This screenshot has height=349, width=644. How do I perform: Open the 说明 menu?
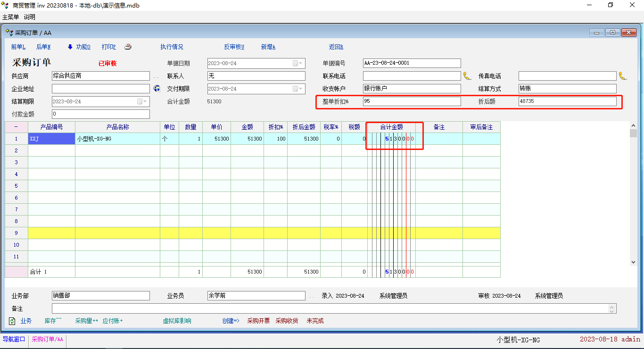tap(30, 17)
